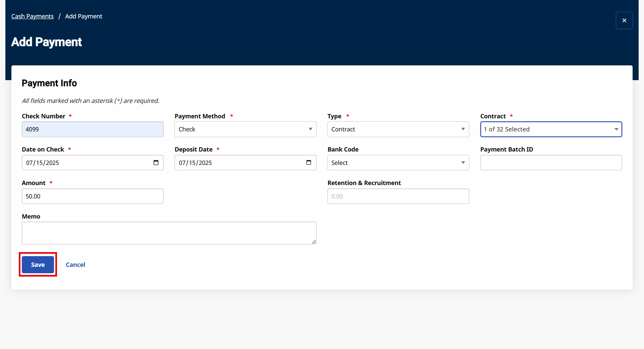Click the Deposit Date date text
644x349 pixels.
(x=195, y=163)
